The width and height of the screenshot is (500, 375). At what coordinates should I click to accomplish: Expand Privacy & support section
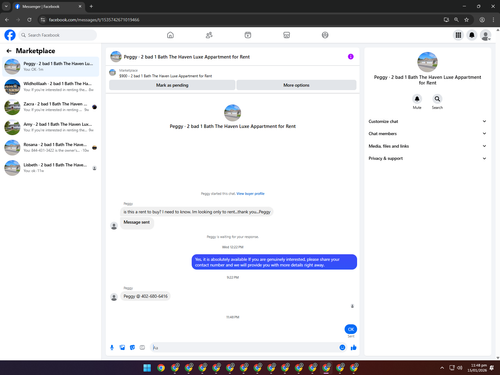click(427, 158)
